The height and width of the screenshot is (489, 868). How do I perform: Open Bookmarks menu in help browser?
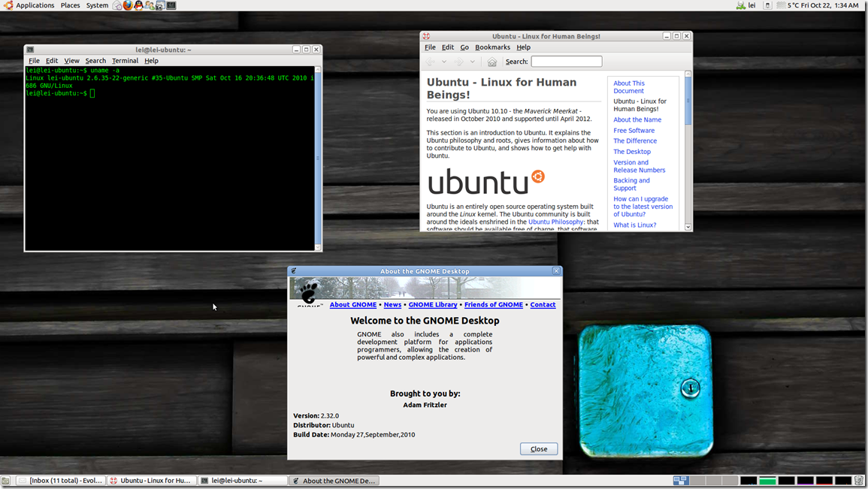click(x=493, y=47)
